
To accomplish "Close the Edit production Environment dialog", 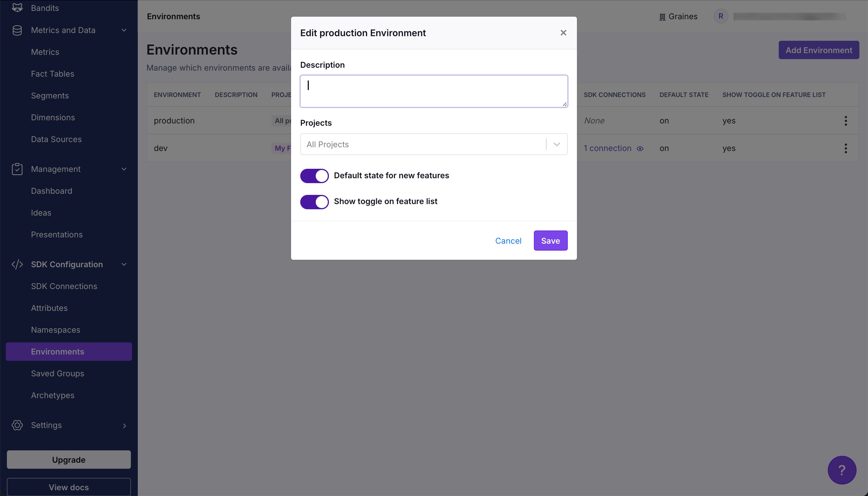I will coord(563,33).
